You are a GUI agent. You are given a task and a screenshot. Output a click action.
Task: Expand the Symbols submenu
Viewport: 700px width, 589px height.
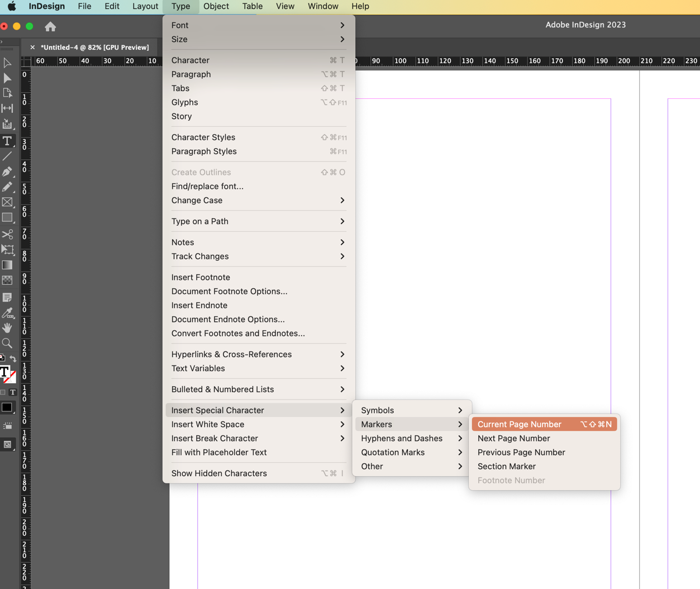412,410
